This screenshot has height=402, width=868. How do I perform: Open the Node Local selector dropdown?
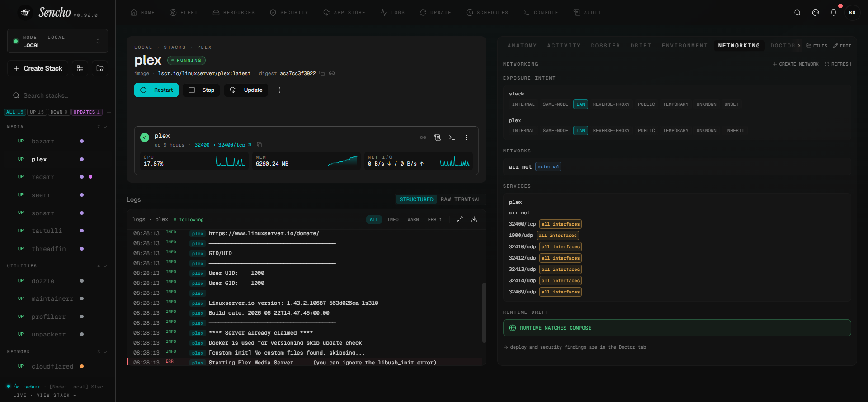(x=57, y=41)
